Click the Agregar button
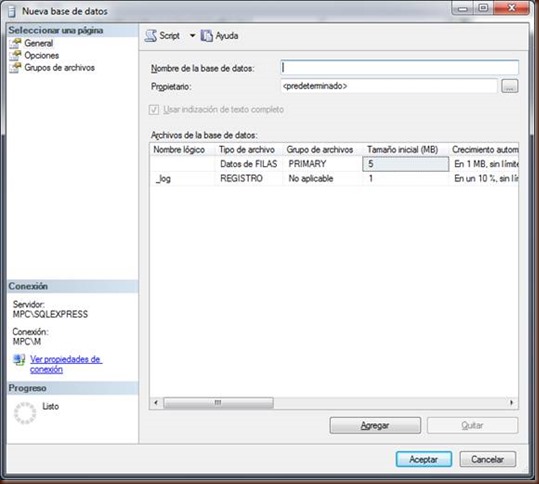 pos(375,426)
